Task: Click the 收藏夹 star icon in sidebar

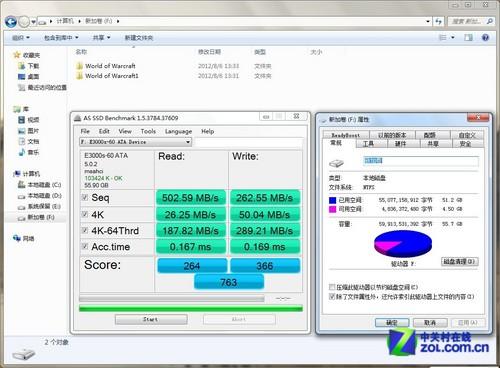Action: (x=17, y=55)
